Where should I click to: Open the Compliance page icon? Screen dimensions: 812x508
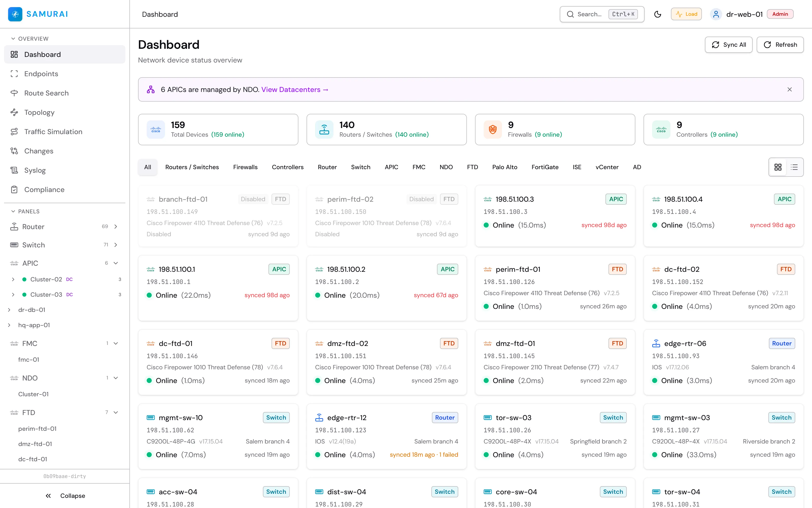pos(14,189)
